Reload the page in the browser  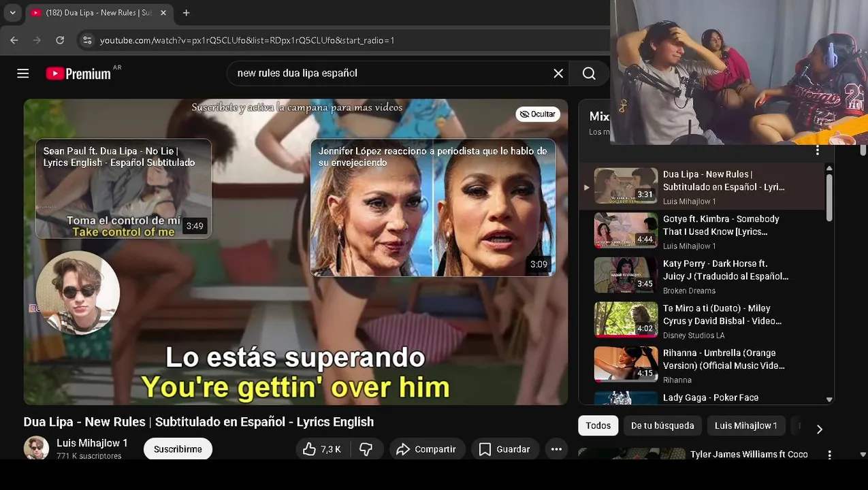tap(60, 40)
